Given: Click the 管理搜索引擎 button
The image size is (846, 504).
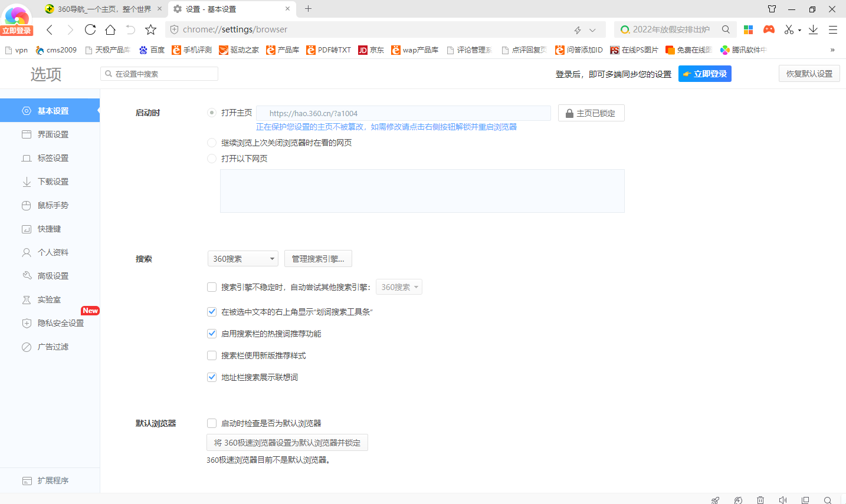Looking at the screenshot, I should (x=318, y=259).
